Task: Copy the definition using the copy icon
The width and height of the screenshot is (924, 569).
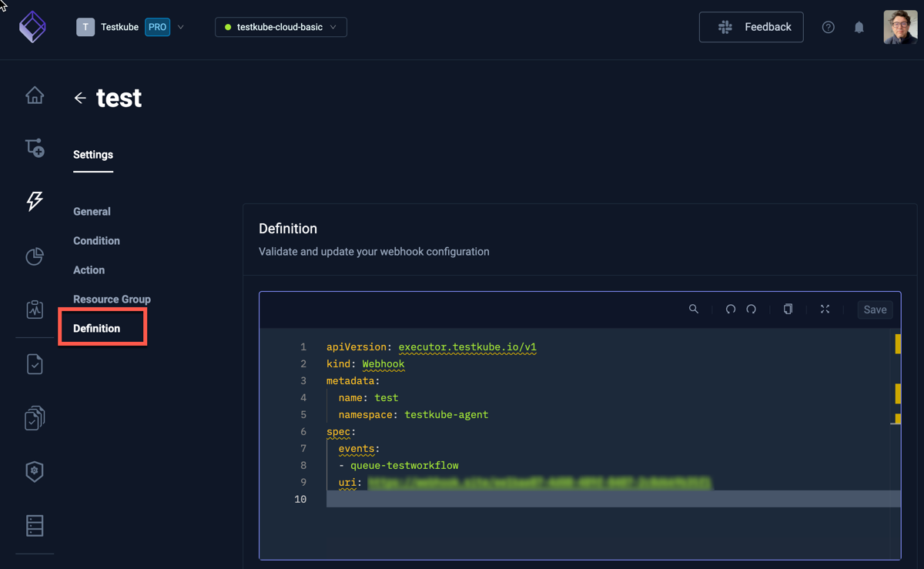Action: pyautogui.click(x=788, y=309)
